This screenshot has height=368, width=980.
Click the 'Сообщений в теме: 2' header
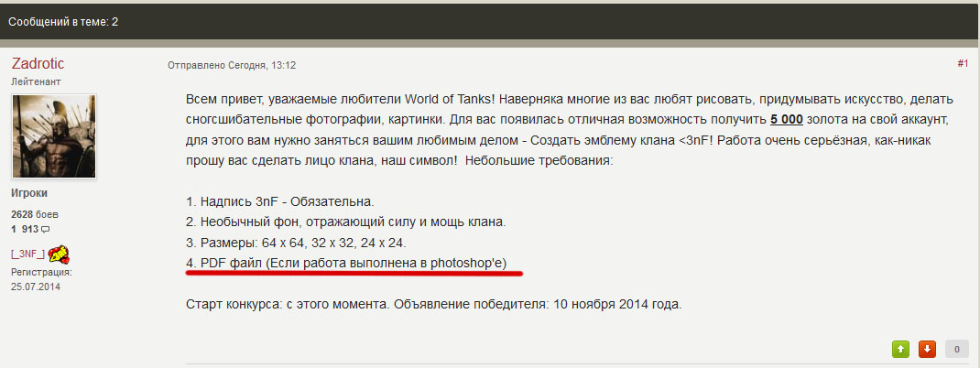(x=63, y=22)
